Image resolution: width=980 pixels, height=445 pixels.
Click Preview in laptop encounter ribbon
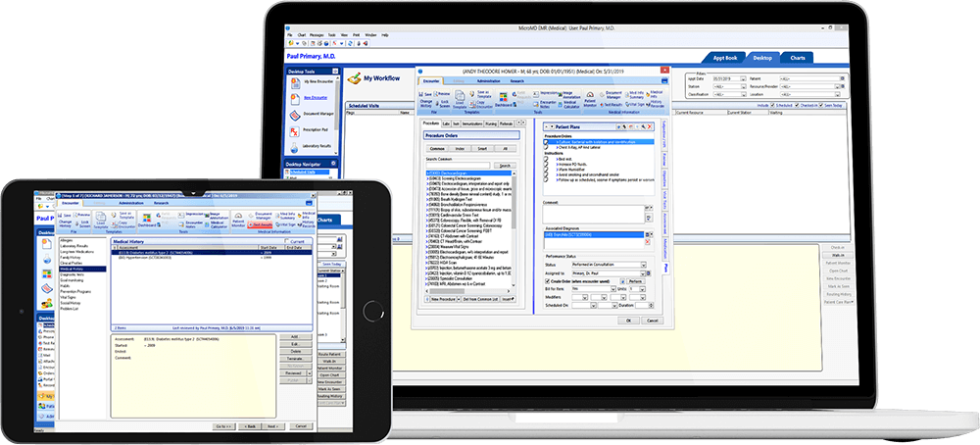pyautogui.click(x=443, y=94)
